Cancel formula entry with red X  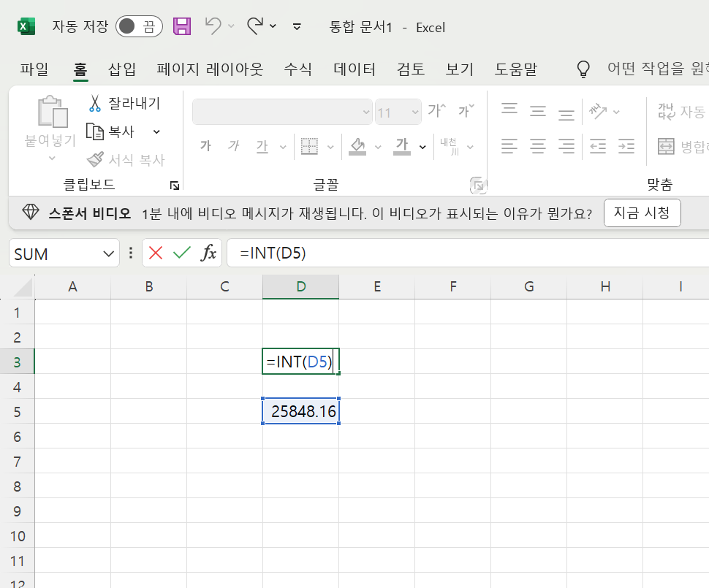(x=156, y=253)
